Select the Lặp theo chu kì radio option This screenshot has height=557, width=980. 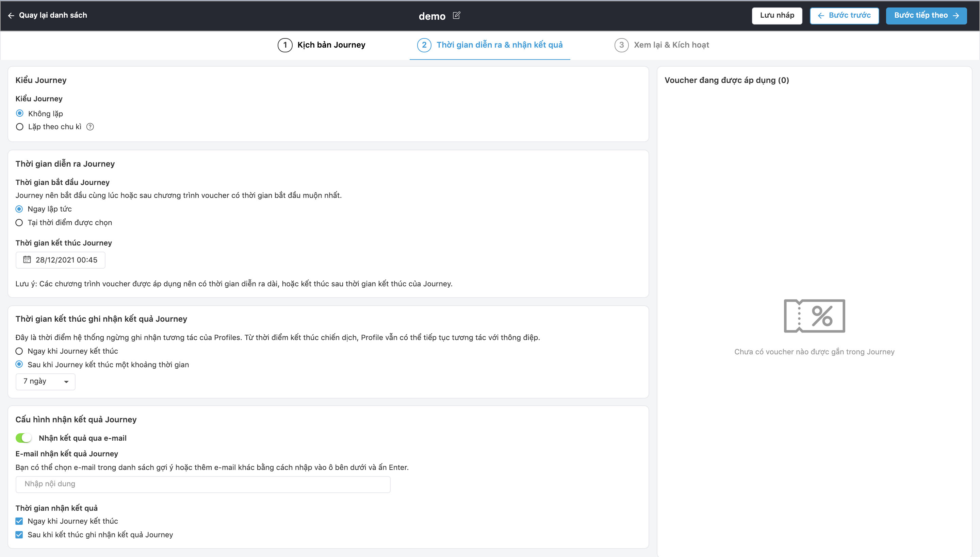(19, 126)
